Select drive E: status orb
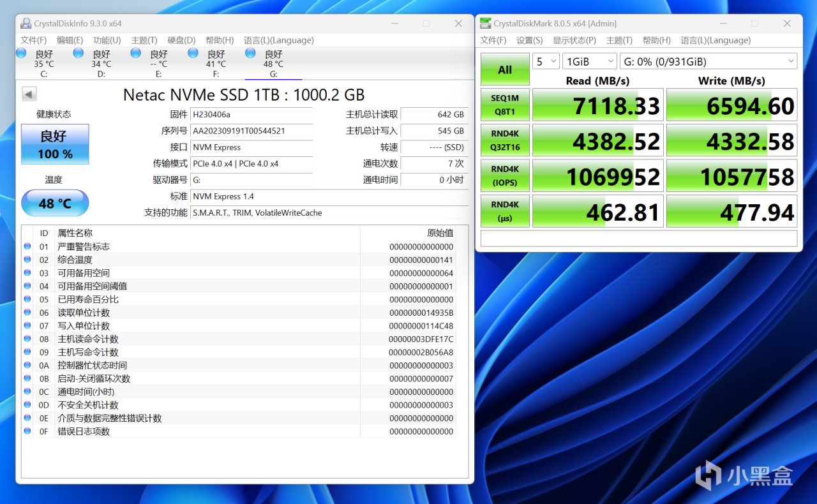This screenshot has height=504, width=817. click(x=136, y=53)
